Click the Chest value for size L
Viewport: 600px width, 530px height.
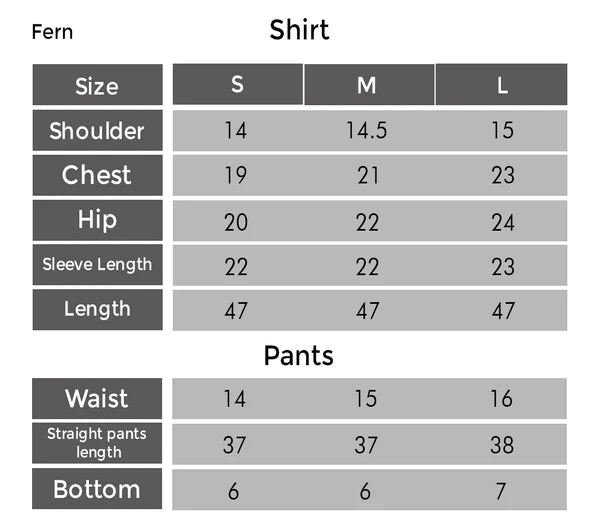click(502, 176)
